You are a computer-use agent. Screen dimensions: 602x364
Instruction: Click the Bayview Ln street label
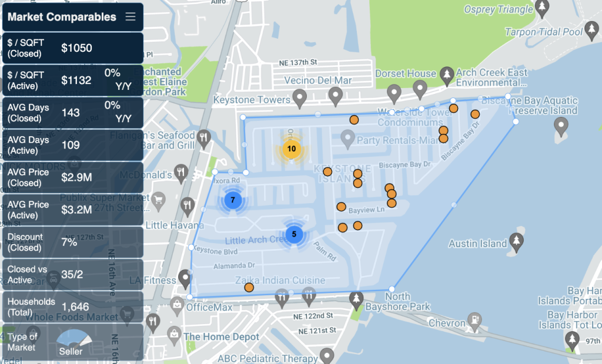366,210
